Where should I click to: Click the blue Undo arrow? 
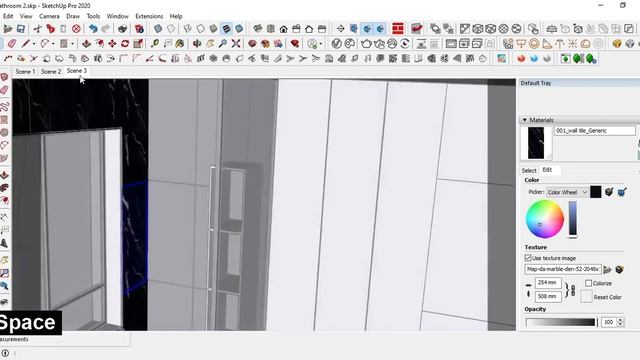[93, 29]
